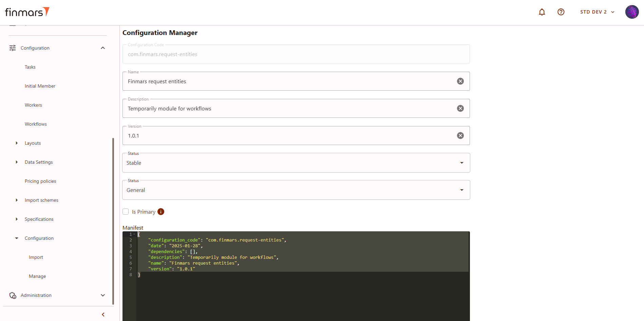Screen dimensions: 644x321
Task: Clear the Description field
Action: (460, 108)
